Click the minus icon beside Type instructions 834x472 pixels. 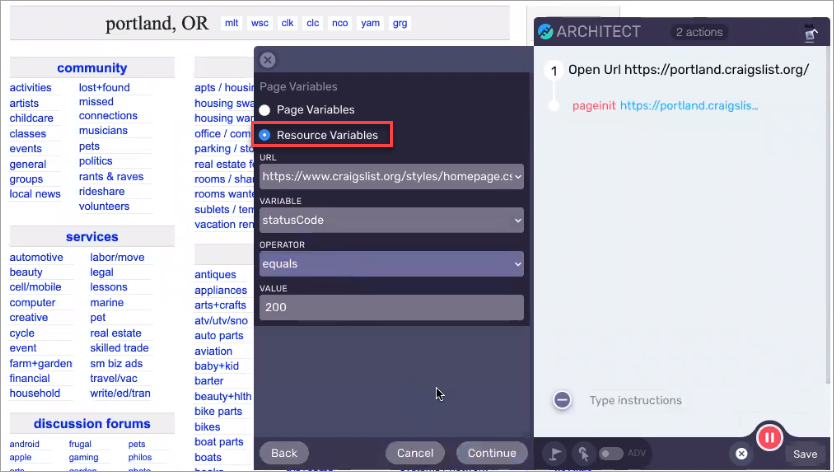(562, 400)
